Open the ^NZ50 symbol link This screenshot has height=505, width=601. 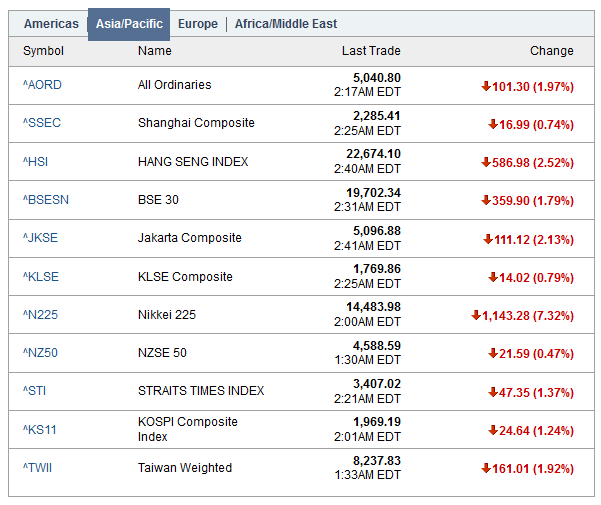(x=41, y=353)
